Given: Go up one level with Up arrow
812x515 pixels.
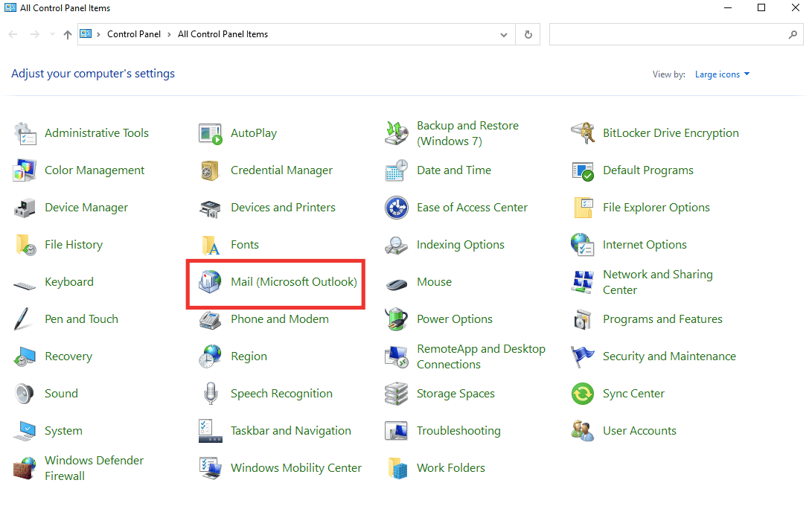Looking at the screenshot, I should pos(67,35).
